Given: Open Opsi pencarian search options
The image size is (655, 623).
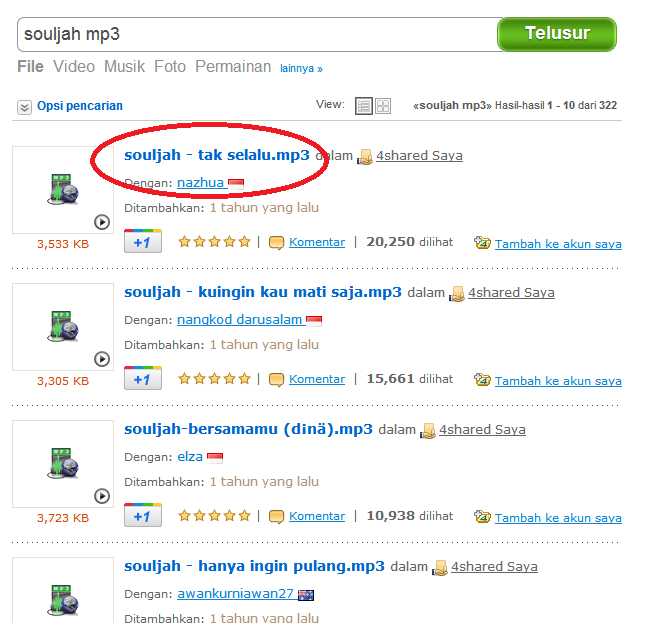Looking at the screenshot, I should coord(80,106).
